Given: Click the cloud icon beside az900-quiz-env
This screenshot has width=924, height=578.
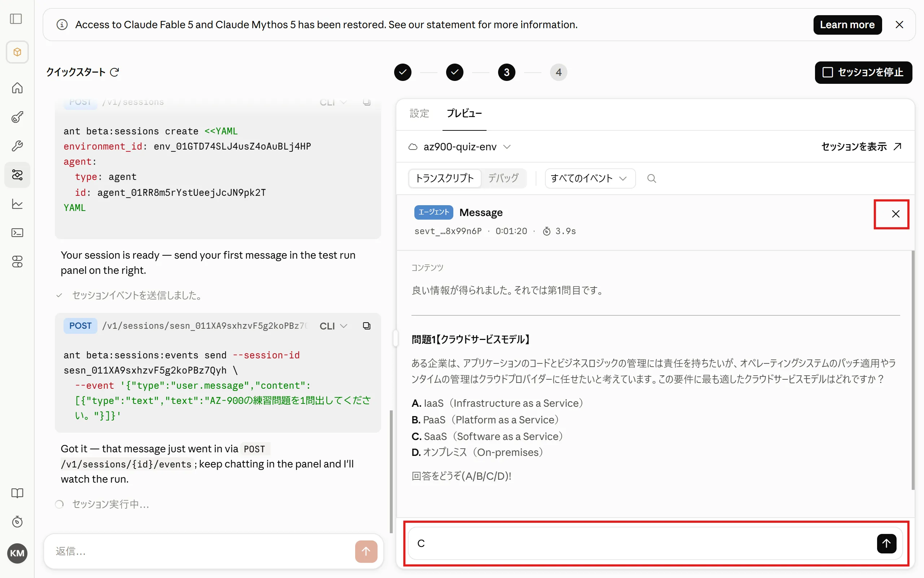Looking at the screenshot, I should tap(413, 147).
